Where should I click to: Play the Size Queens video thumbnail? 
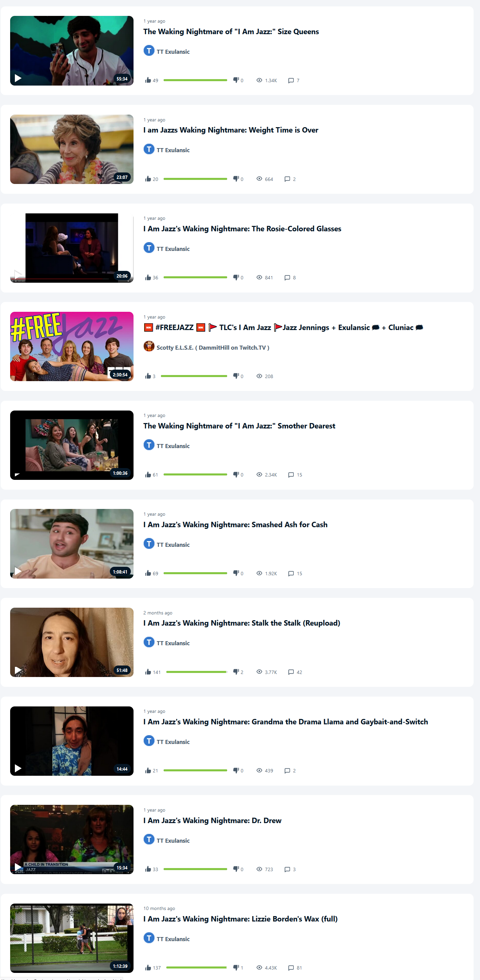coord(72,51)
